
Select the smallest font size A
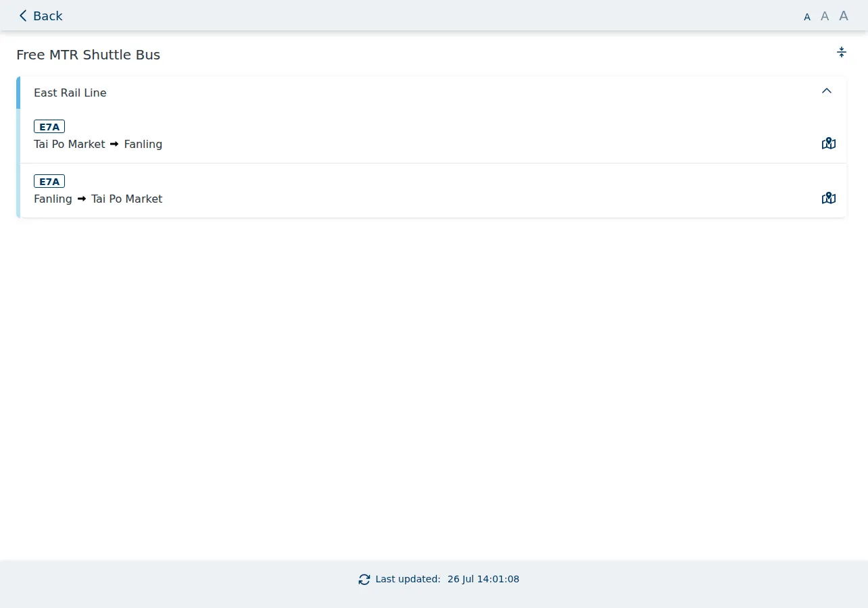pyautogui.click(x=807, y=17)
